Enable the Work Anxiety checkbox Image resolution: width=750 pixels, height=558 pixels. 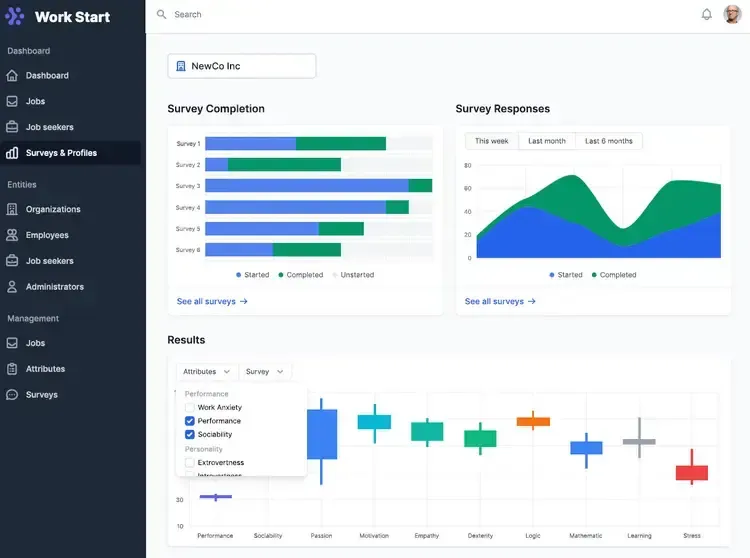tap(189, 407)
